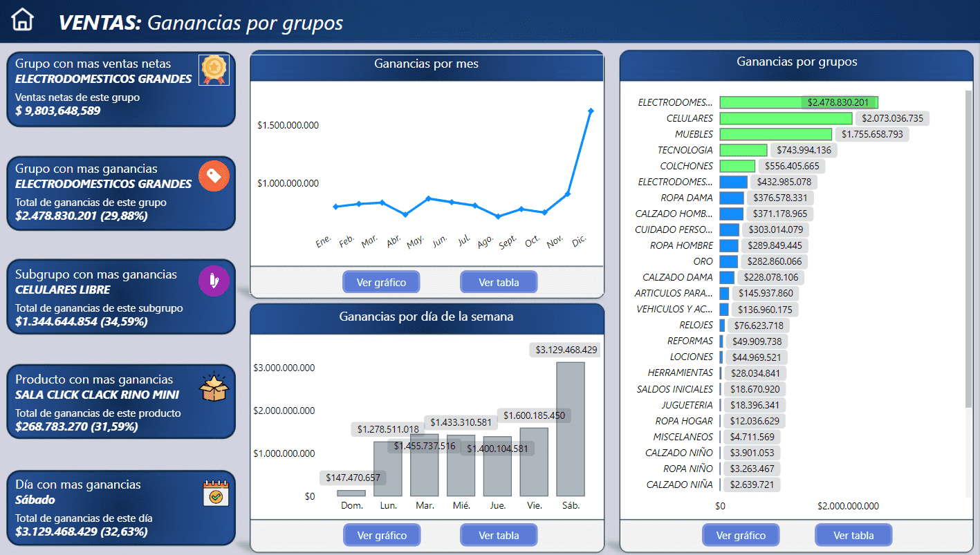
Task: Select the blue ROPA DAMA bar
Action: point(732,198)
